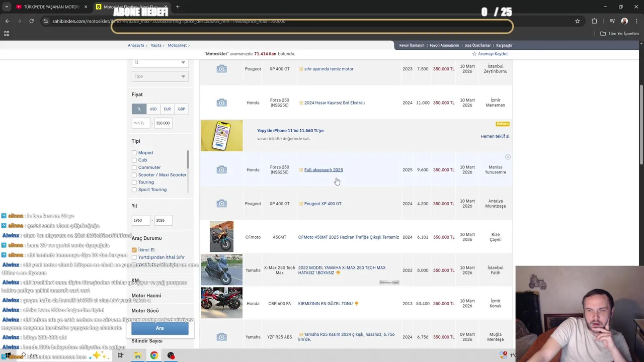Click the max price field showing 350.000
The image size is (644, 362).
(x=163, y=123)
